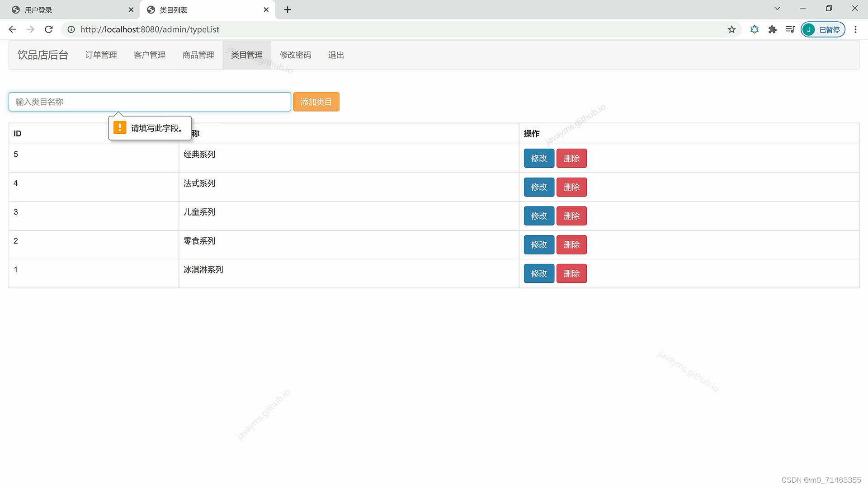Click the profile avatar 已暂停 button
Image resolution: width=868 pixels, height=488 pixels.
(823, 29)
